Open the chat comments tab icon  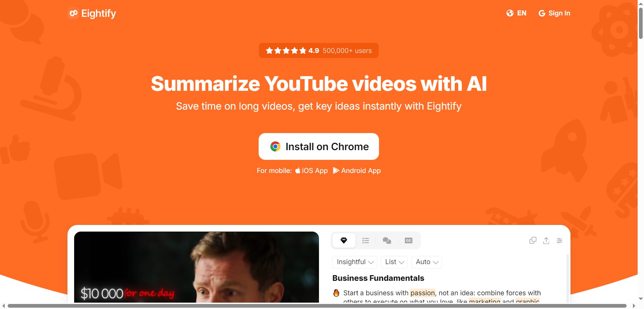tap(387, 240)
